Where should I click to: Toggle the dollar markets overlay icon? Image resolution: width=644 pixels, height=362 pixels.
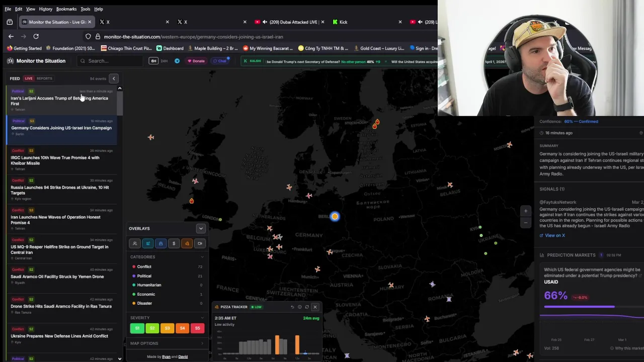click(x=174, y=243)
